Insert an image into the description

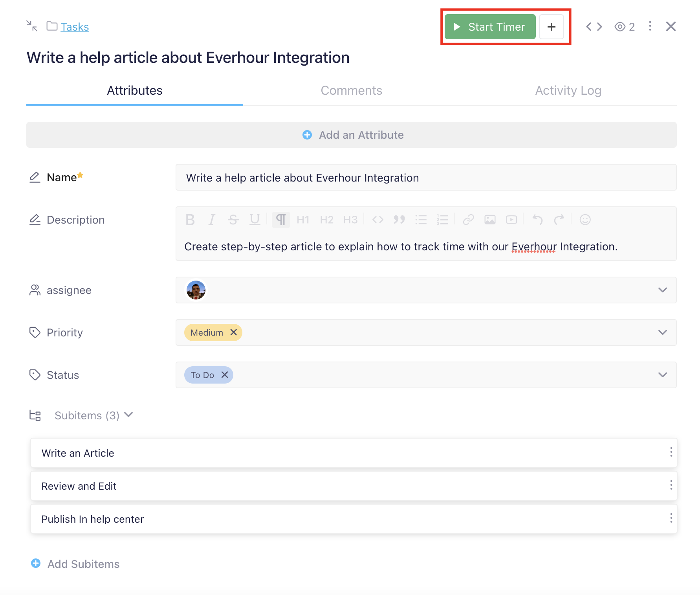pos(490,220)
